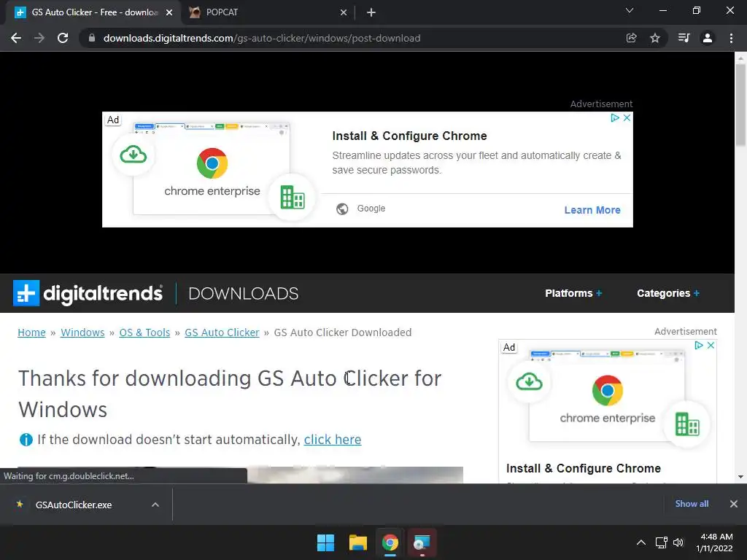The image size is (747, 560).
Task: Click the page vertical scrollbar thumb
Action: tap(740, 105)
